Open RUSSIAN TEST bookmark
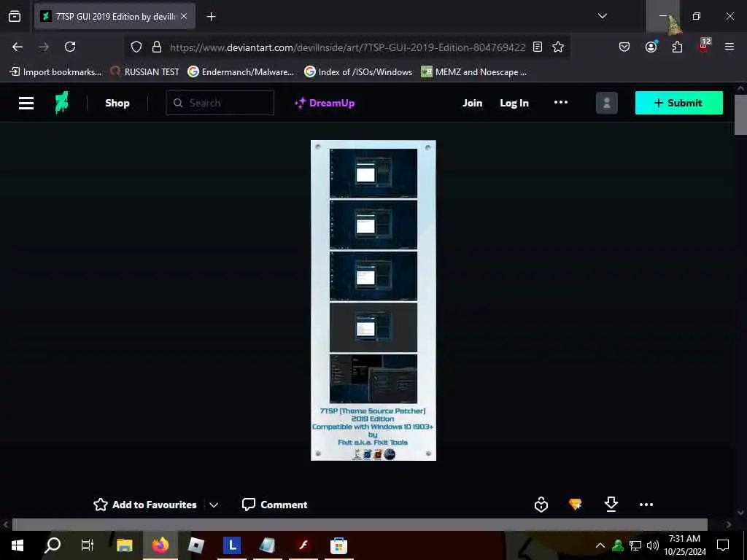 (145, 72)
